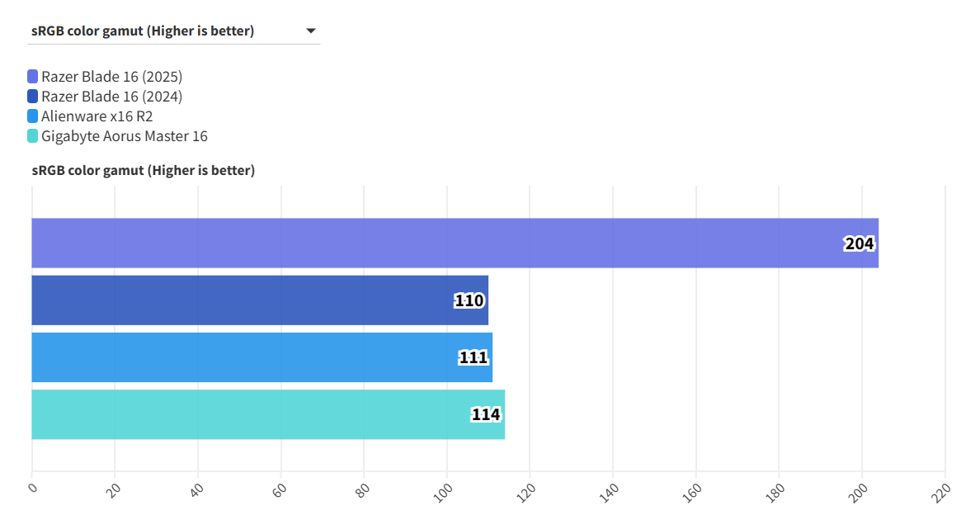The height and width of the screenshot is (520, 980).
Task: Click the chart title above the bars
Action: click(144, 171)
